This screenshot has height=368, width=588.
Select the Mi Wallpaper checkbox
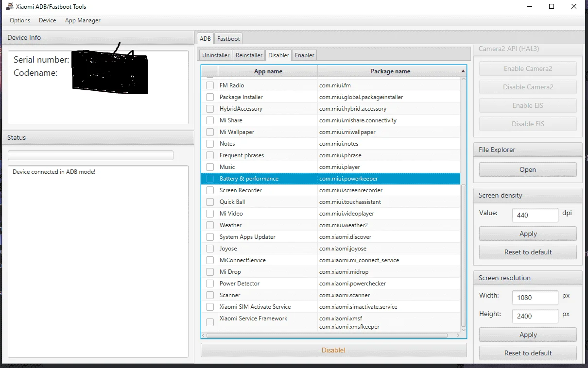210,132
